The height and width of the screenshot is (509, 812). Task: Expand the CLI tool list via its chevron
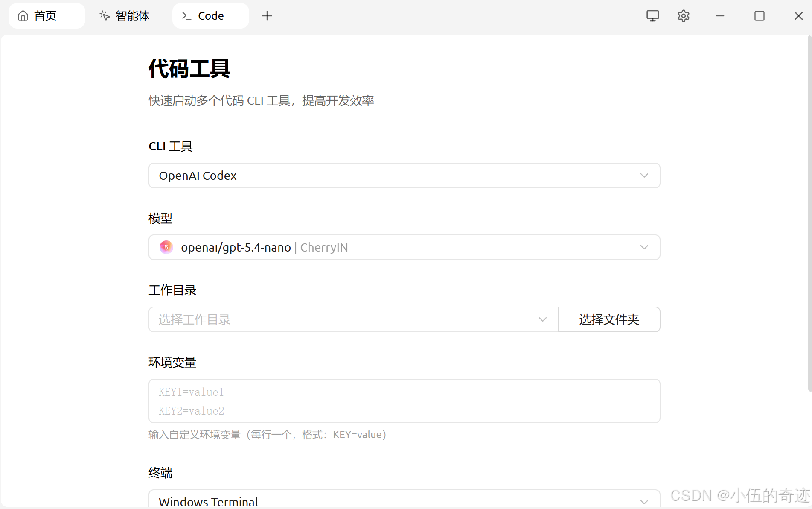(x=644, y=176)
